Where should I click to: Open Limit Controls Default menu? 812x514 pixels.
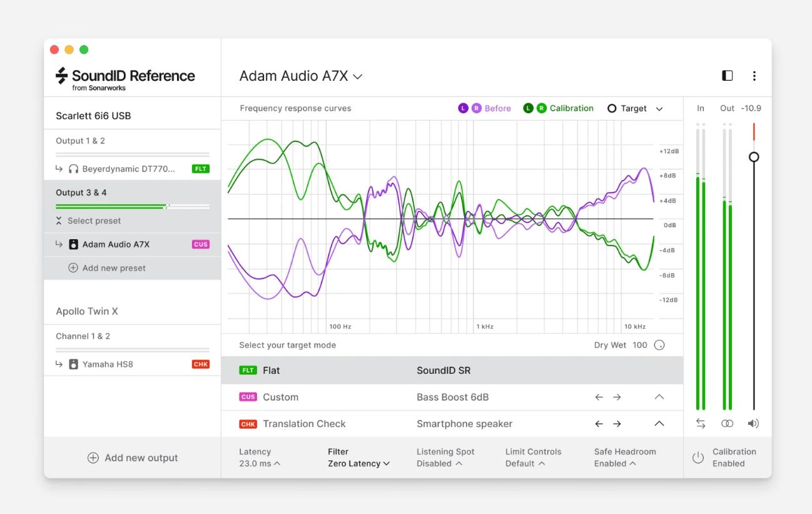pos(533,458)
